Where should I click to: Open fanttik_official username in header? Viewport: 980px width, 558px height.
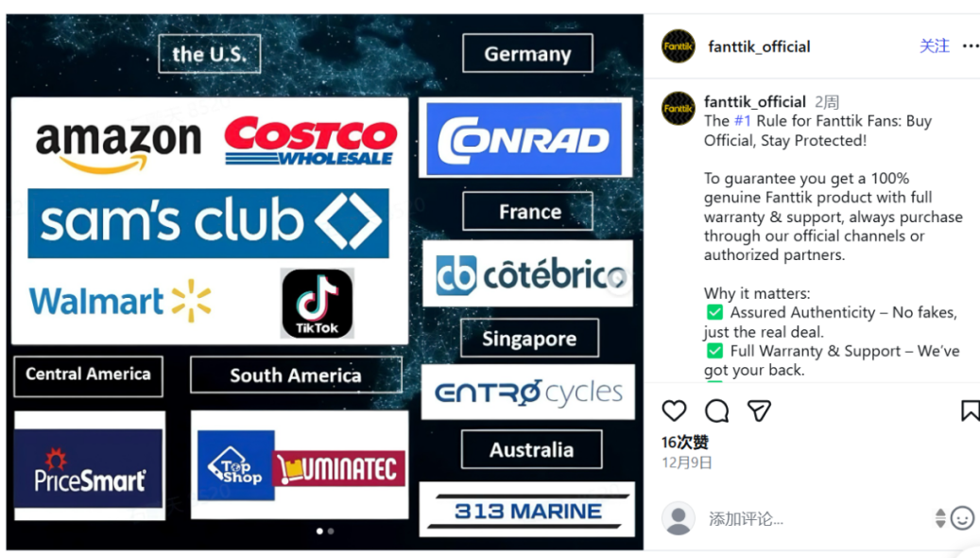[759, 47]
